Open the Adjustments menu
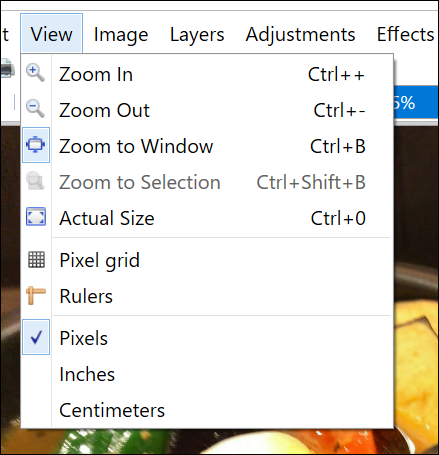Viewport: 439px width, 455px height. [300, 34]
